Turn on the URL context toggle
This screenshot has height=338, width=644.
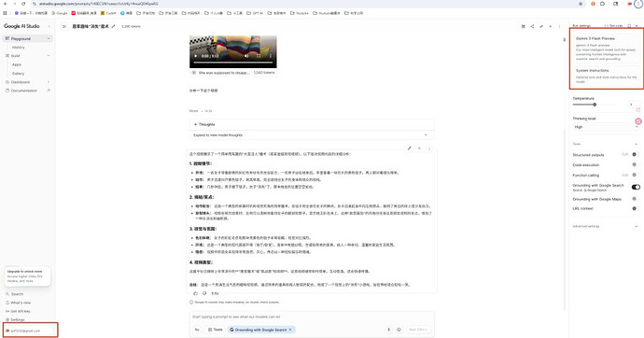[x=636, y=208]
